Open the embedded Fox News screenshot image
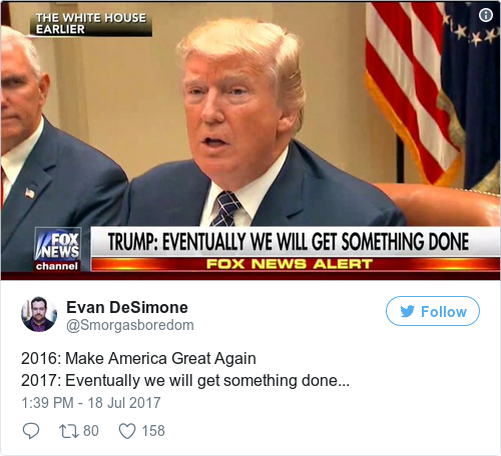The height and width of the screenshot is (456, 501). coord(250,141)
